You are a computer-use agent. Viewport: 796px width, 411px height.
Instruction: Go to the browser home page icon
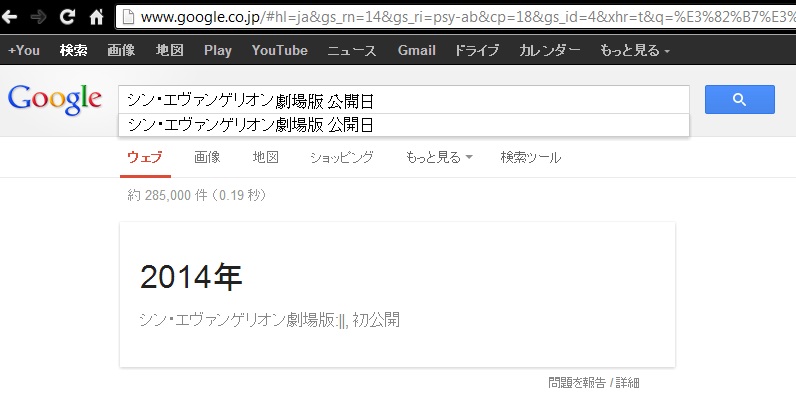[96, 17]
